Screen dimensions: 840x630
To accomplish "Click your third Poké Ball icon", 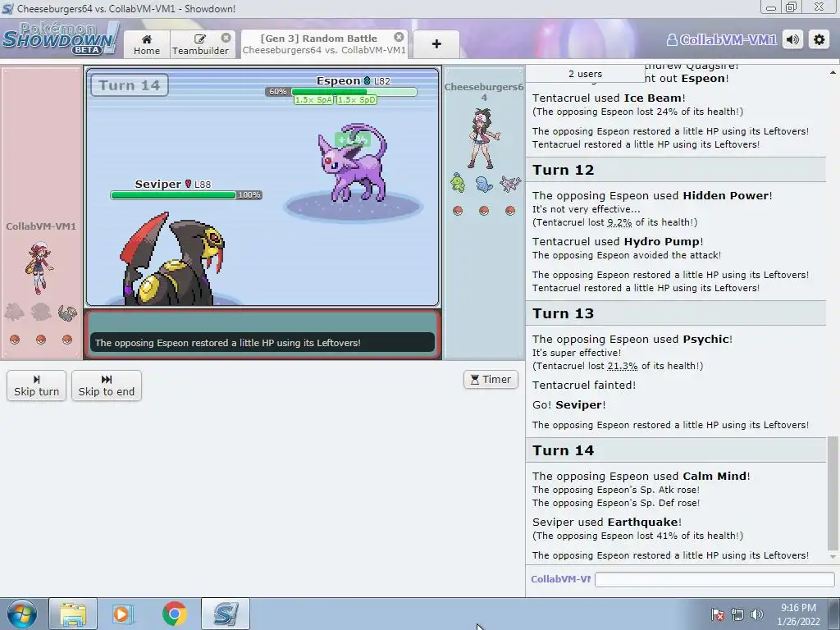I will coord(67,340).
